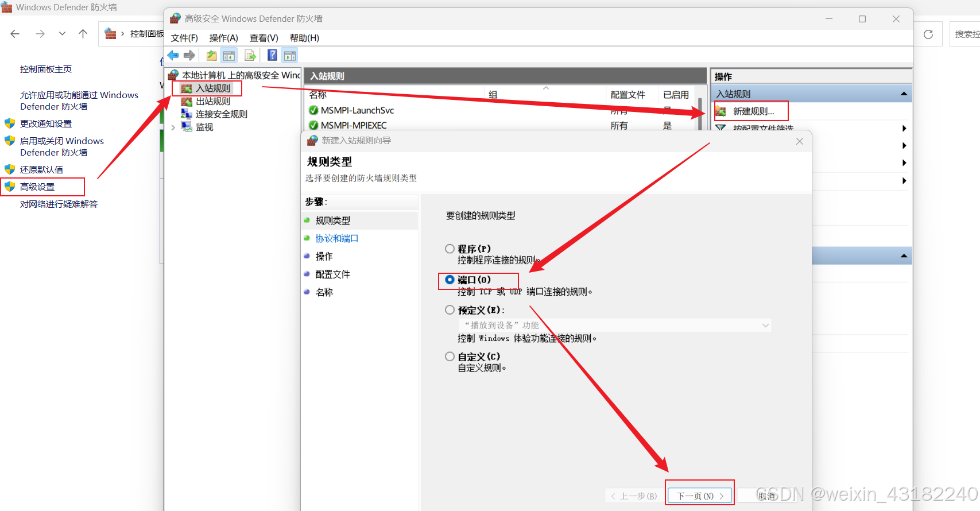The image size is (980, 511).
Task: Click 允许应用或功能通过 Windows Defender 防火墙
Action: pyautogui.click(x=79, y=100)
